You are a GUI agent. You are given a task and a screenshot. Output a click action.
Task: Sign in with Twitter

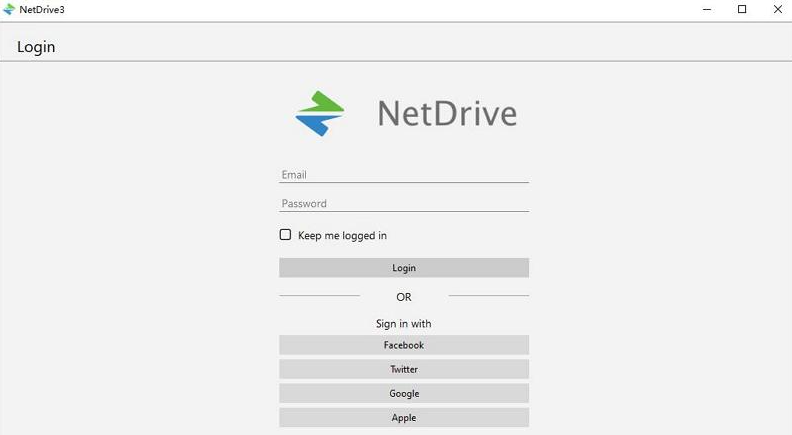click(x=404, y=369)
